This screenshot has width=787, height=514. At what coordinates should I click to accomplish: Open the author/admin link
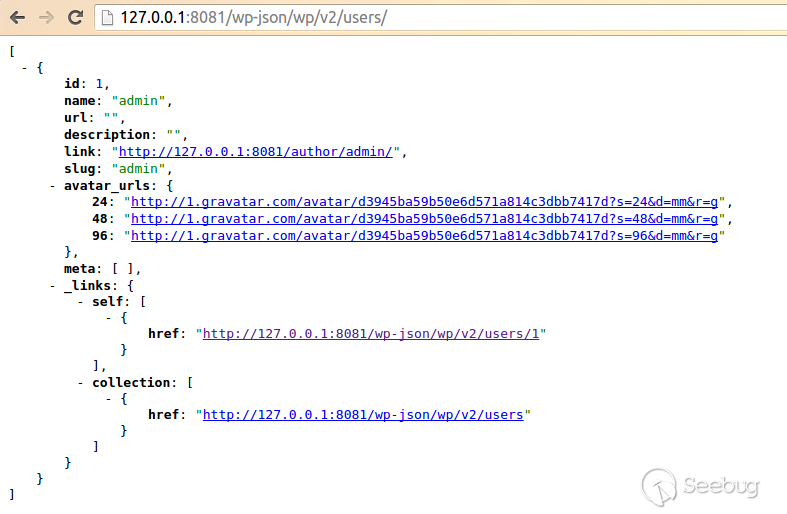255,152
